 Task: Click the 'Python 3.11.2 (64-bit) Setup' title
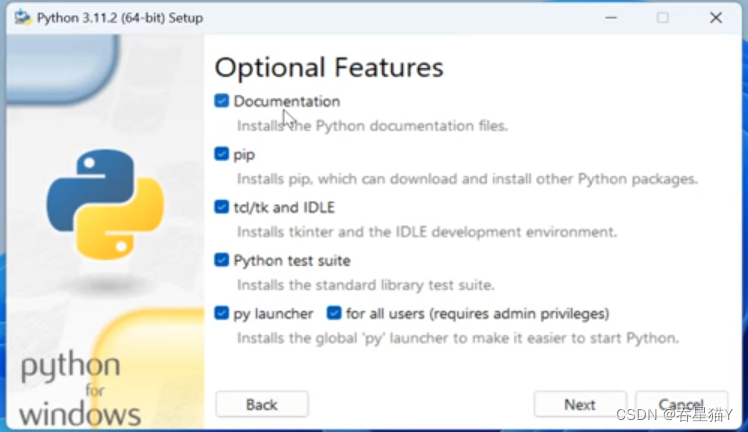[x=120, y=18]
